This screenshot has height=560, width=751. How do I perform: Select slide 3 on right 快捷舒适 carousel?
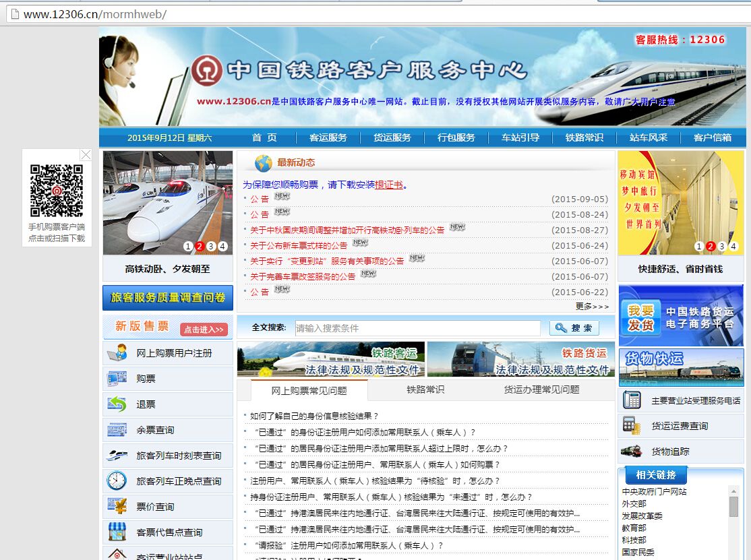tap(721, 247)
